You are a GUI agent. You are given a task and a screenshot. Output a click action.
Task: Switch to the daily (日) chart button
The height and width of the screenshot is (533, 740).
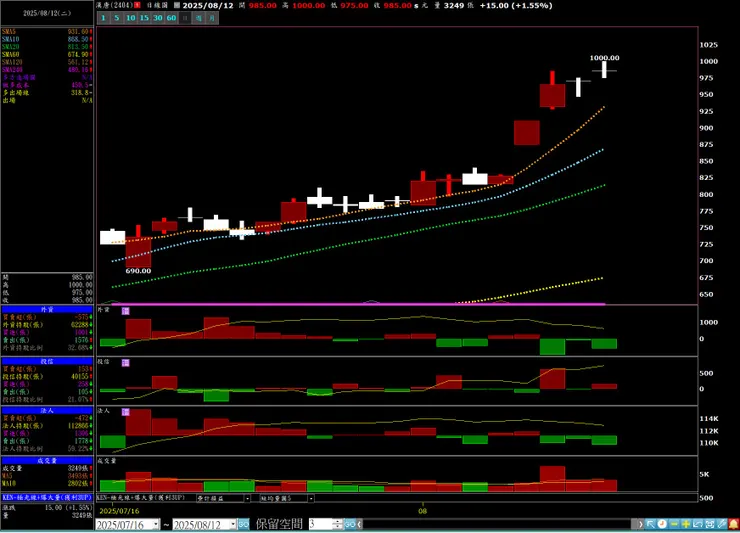click(x=185, y=18)
